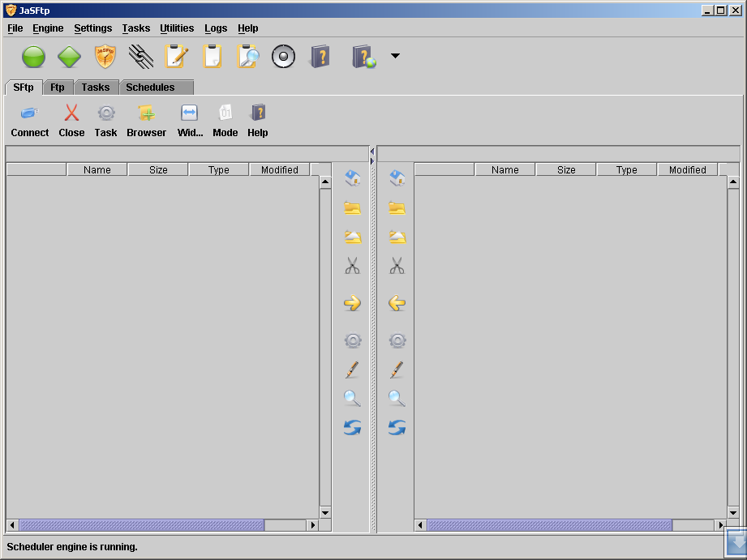Switch to the Ftp tab

[x=57, y=88]
